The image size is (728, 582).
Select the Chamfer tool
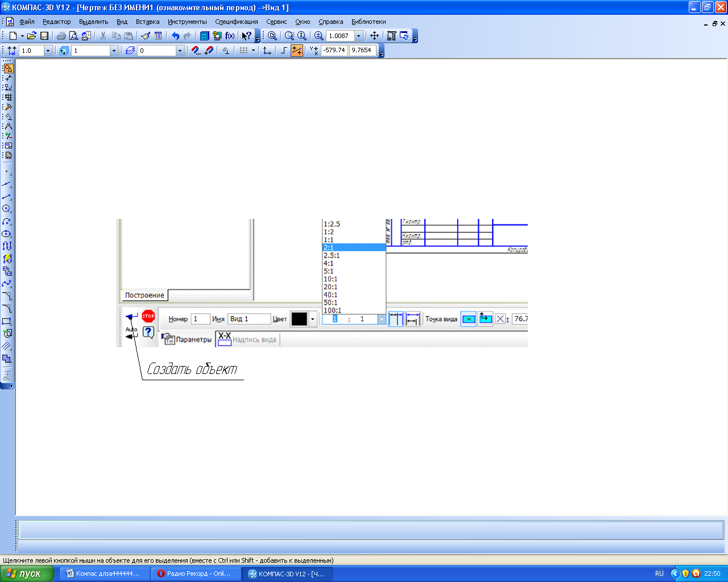click(x=7, y=296)
